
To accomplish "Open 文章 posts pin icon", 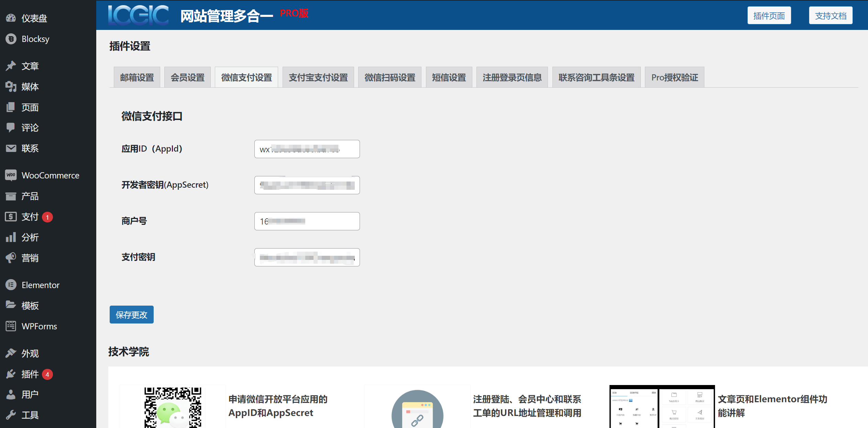I will coord(11,66).
